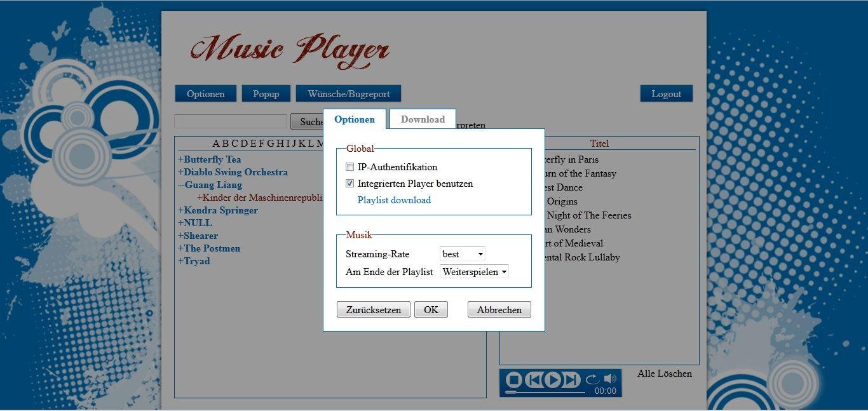Screen dimensions: 868x411
Task: Select the track ending in of the Fantasy
Action: 581,173
